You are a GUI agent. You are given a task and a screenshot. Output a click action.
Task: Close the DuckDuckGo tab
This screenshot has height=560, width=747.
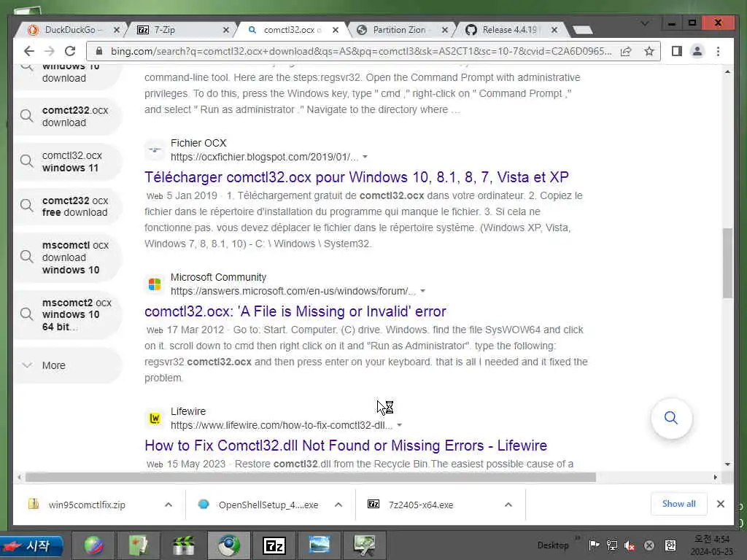pos(116,30)
